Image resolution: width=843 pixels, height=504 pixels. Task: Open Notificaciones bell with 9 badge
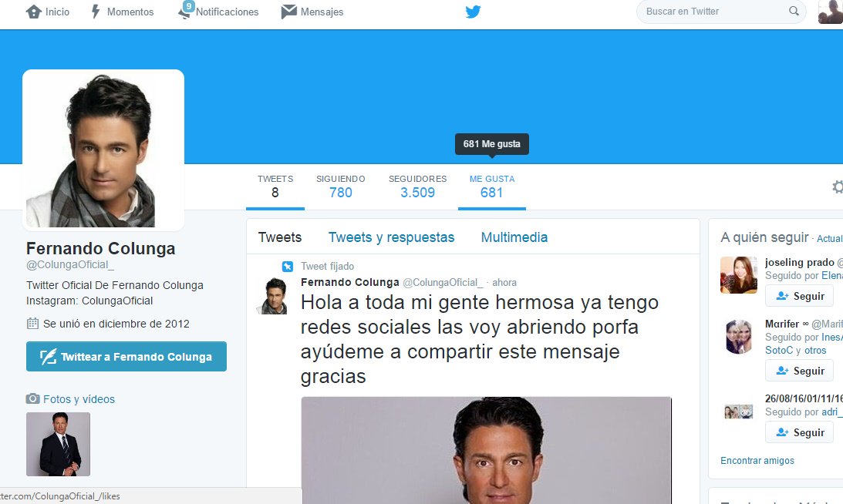[185, 11]
